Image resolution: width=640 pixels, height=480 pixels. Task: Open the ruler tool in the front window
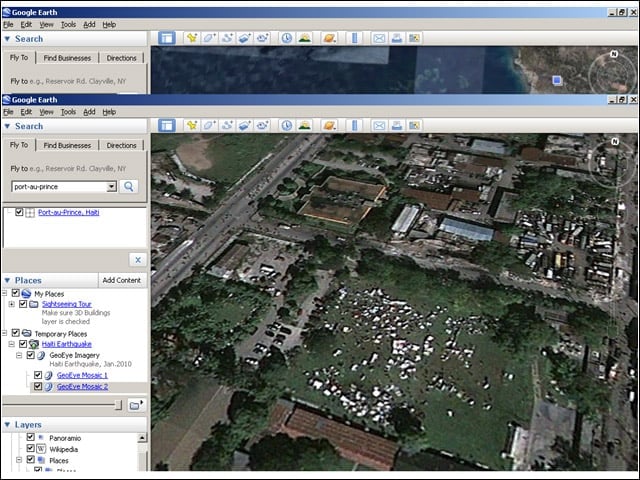click(x=354, y=125)
